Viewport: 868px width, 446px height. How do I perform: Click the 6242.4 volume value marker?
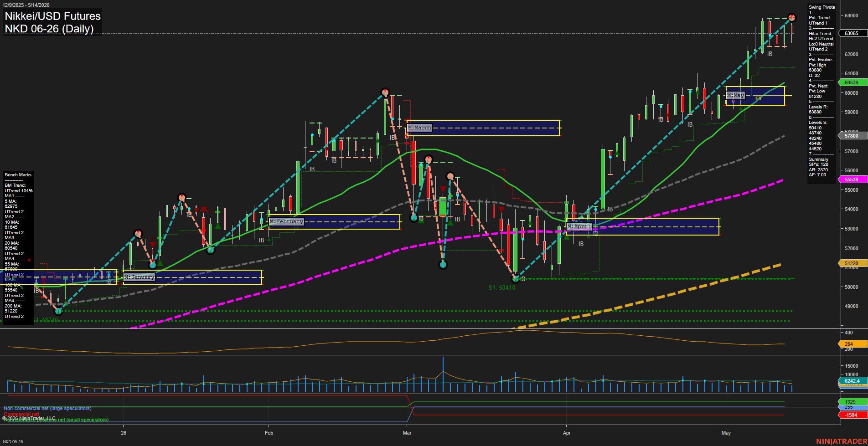coord(852,381)
